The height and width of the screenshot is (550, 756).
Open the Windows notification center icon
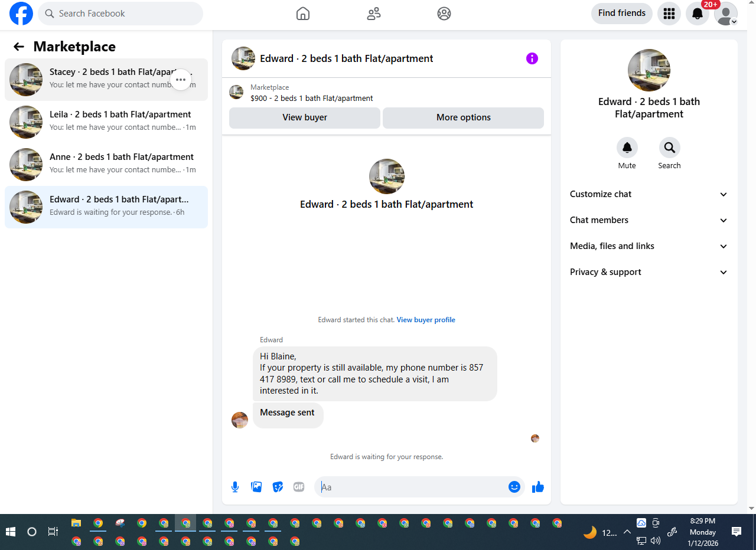[737, 532]
